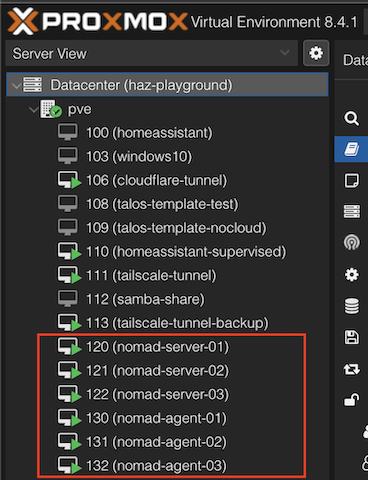
Task: Open the Summary book icon tab
Action: [351, 149]
